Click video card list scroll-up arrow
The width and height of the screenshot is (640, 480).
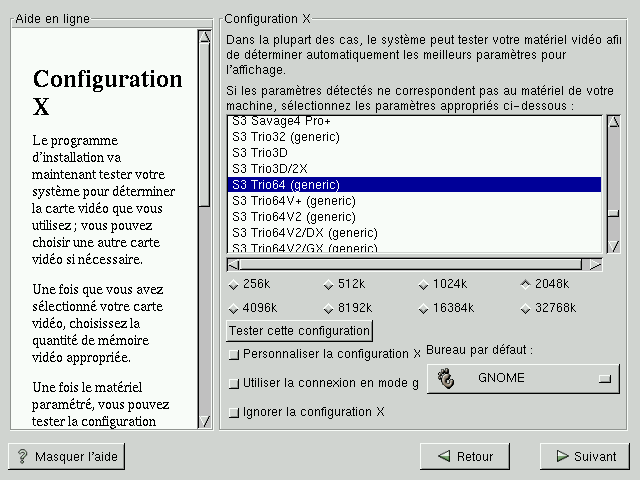point(611,123)
